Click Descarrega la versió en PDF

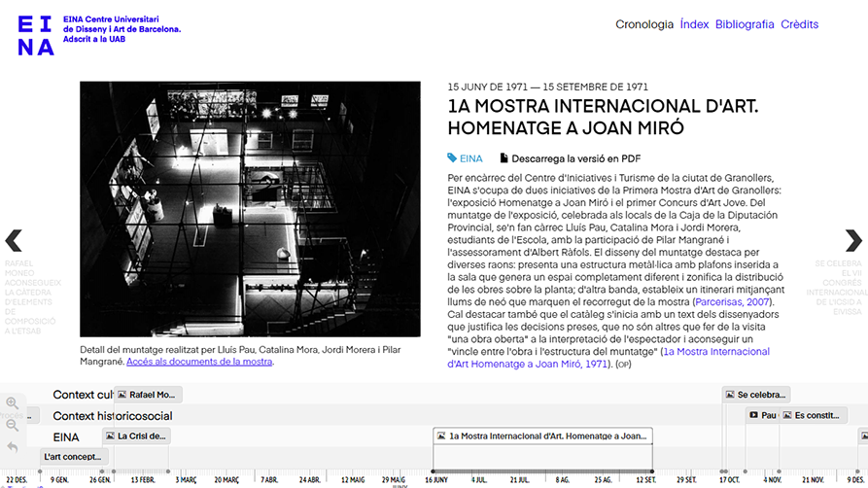click(575, 159)
